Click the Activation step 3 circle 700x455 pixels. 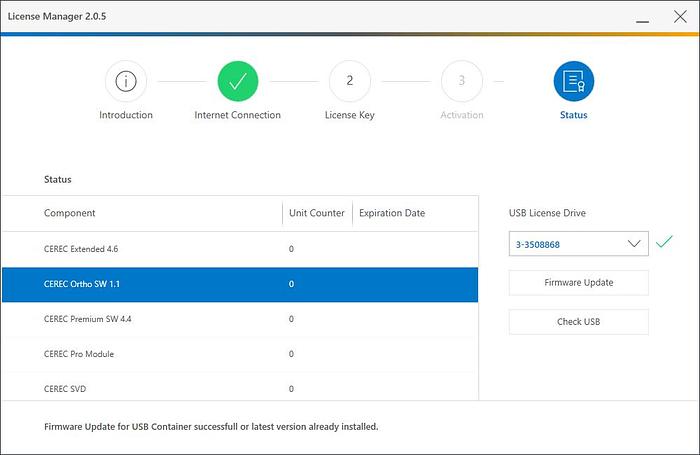(x=461, y=82)
